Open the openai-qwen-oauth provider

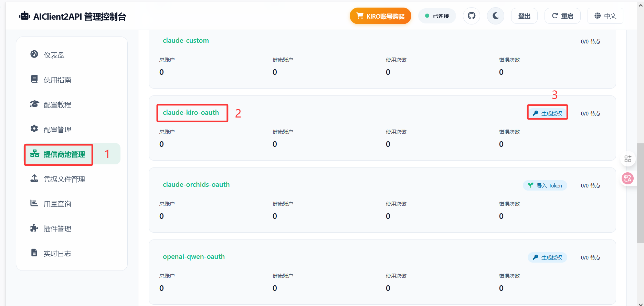tap(194, 256)
